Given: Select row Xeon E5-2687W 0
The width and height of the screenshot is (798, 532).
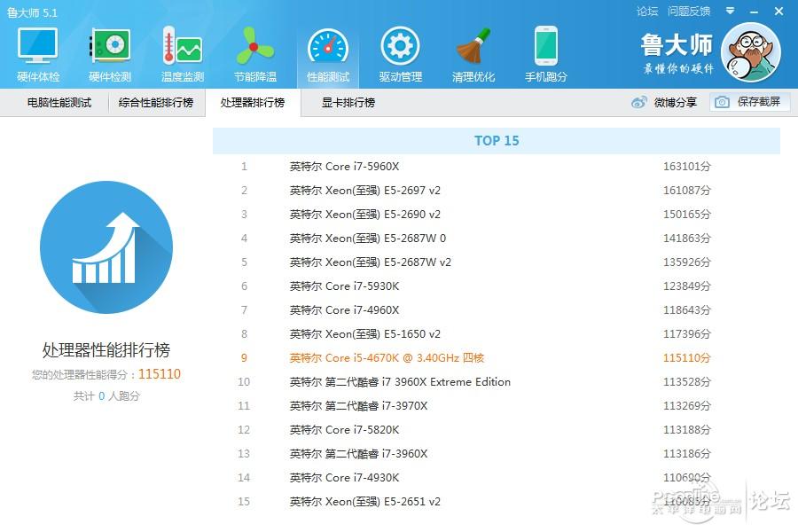Looking at the screenshot, I should click(497, 239).
